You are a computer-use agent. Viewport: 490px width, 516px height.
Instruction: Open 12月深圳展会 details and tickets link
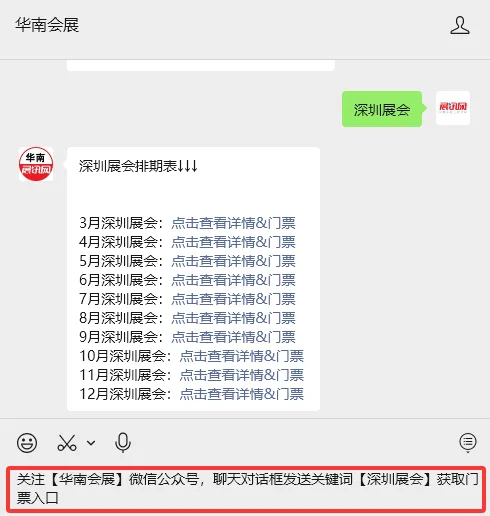(x=241, y=394)
